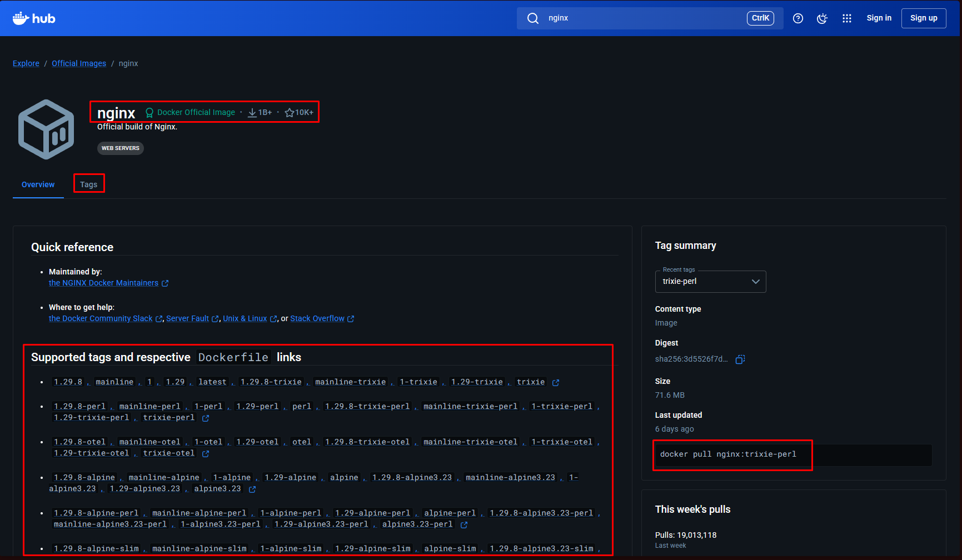Open the apps grid menu icon
The image size is (962, 560).
tap(847, 18)
